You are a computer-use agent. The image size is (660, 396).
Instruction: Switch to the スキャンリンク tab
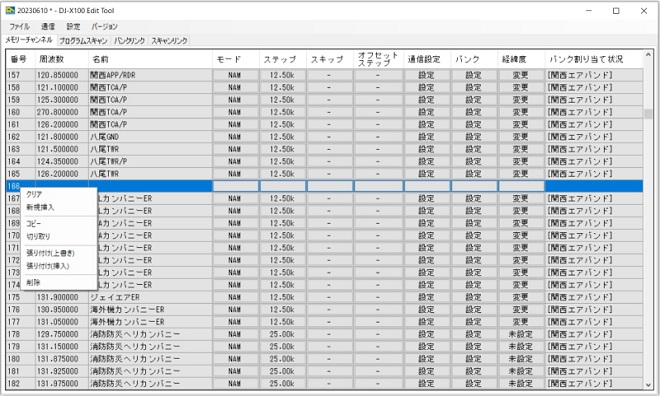pos(169,41)
